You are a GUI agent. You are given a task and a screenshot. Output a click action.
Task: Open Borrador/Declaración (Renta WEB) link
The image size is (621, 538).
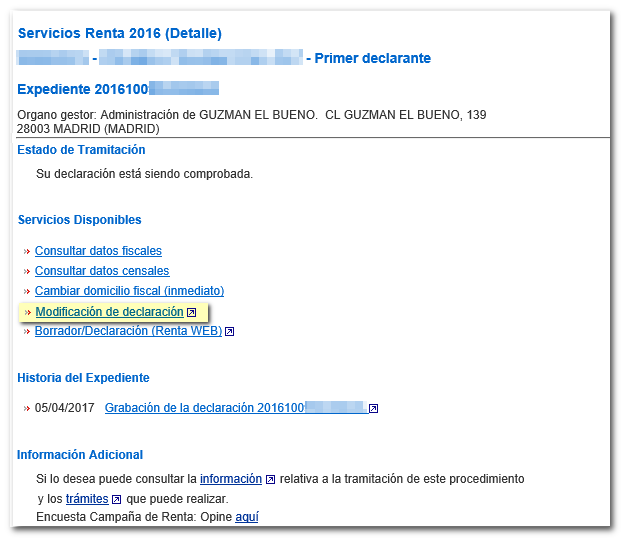128,331
